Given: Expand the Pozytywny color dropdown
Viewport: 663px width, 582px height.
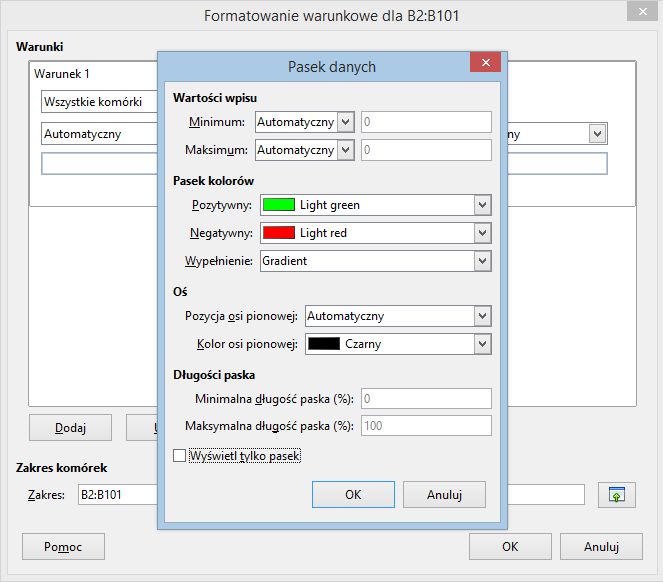Looking at the screenshot, I should (483, 205).
